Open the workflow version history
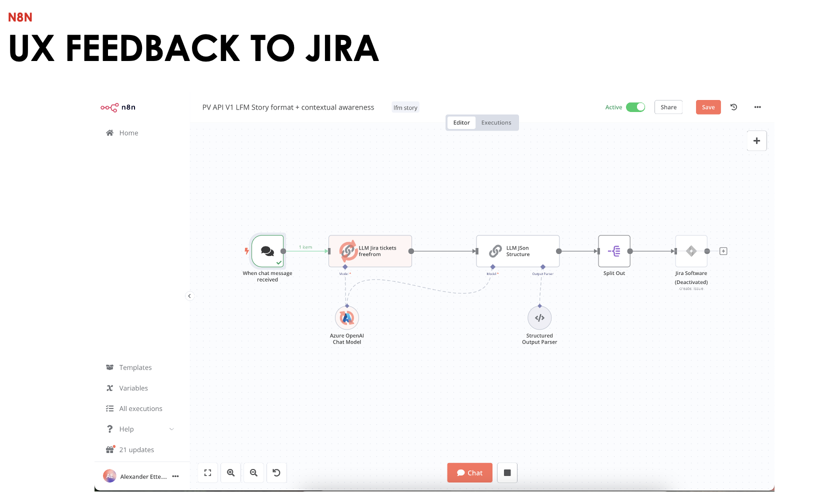The image size is (814, 504). (733, 107)
